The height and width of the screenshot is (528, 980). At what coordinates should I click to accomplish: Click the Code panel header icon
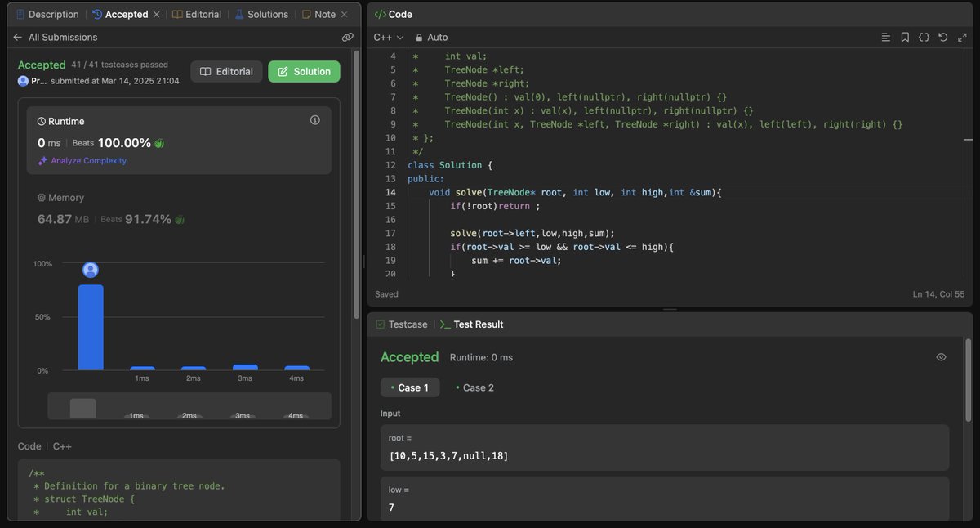[380, 14]
